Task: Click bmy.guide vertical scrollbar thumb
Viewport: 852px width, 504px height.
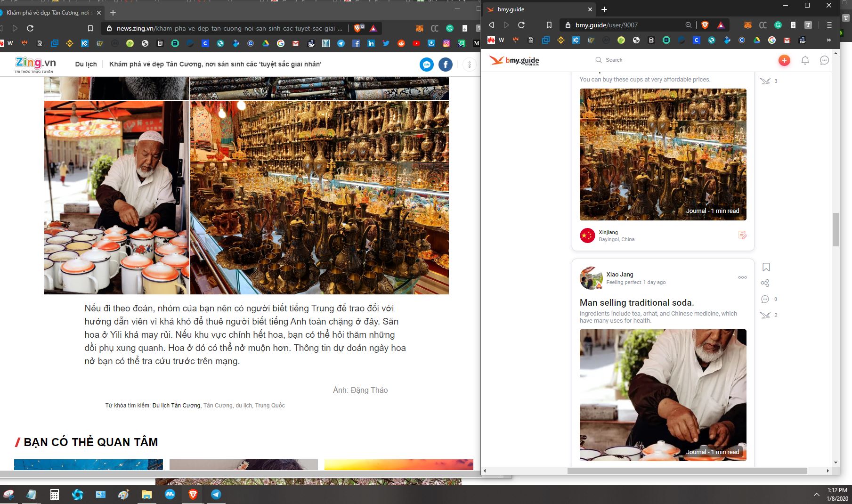Action: (x=836, y=230)
